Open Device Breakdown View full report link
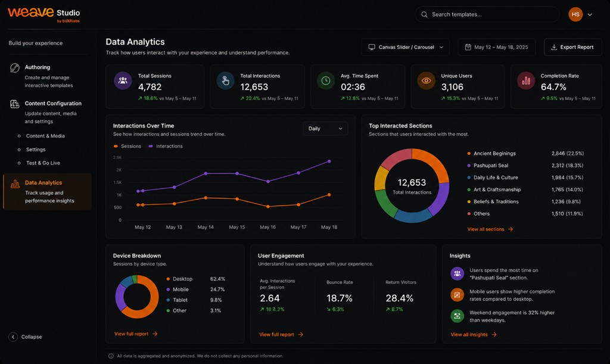This screenshot has width=610, height=364. point(135,334)
